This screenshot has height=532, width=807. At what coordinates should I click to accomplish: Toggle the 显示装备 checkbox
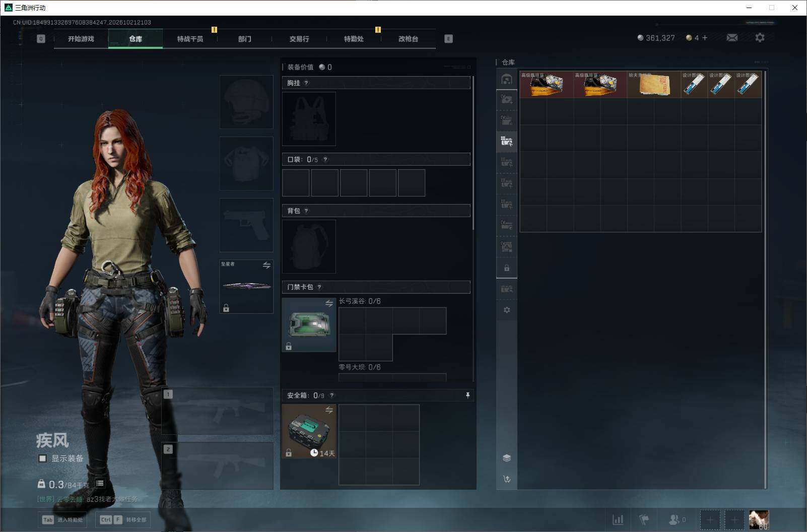42,458
